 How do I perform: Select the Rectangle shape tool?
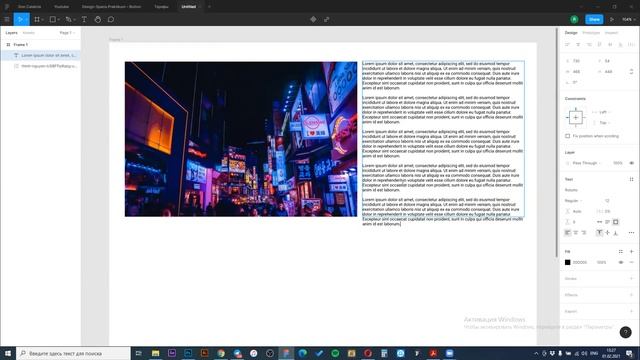(x=53, y=19)
